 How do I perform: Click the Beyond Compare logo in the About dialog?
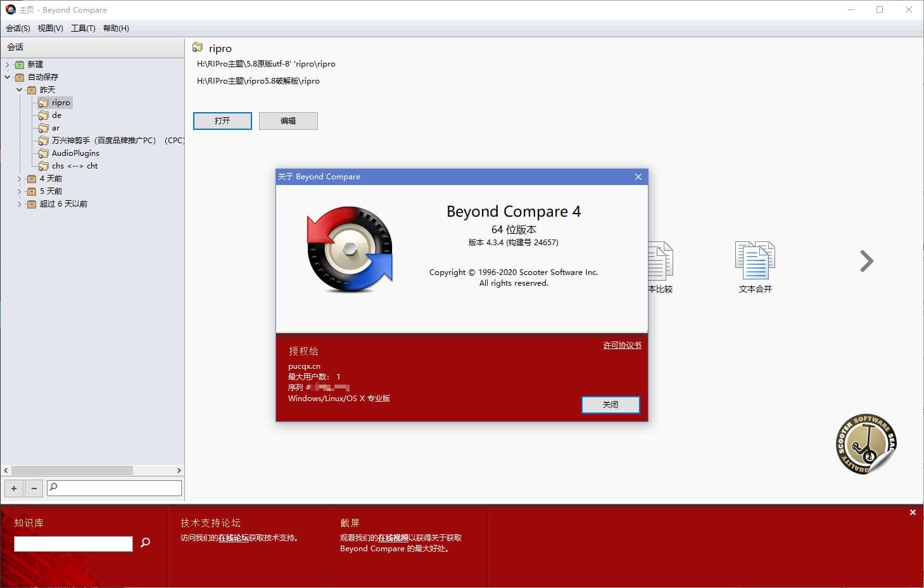(349, 249)
